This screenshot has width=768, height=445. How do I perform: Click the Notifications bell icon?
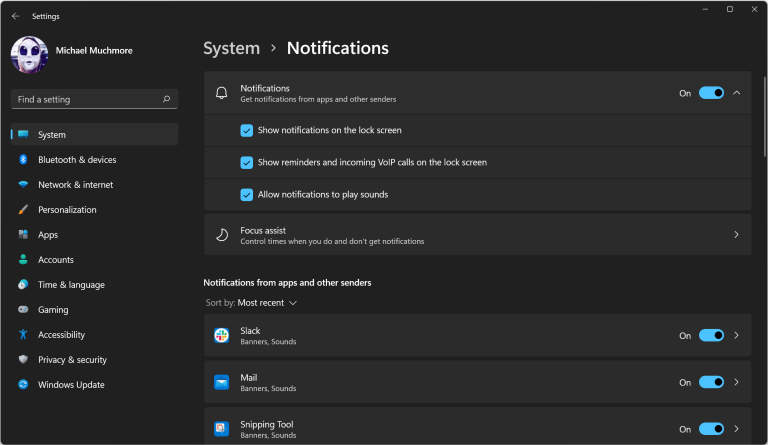tap(221, 93)
